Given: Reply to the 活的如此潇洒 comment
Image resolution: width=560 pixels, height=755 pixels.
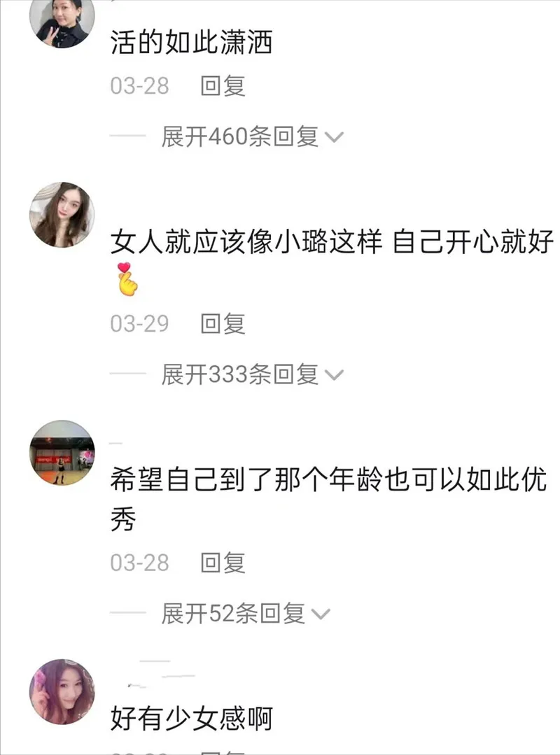Looking at the screenshot, I should [x=223, y=85].
